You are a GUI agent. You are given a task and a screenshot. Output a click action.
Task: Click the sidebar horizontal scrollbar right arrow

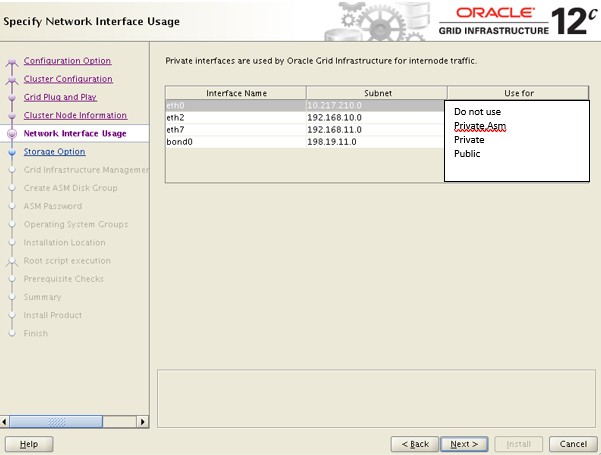click(142, 422)
